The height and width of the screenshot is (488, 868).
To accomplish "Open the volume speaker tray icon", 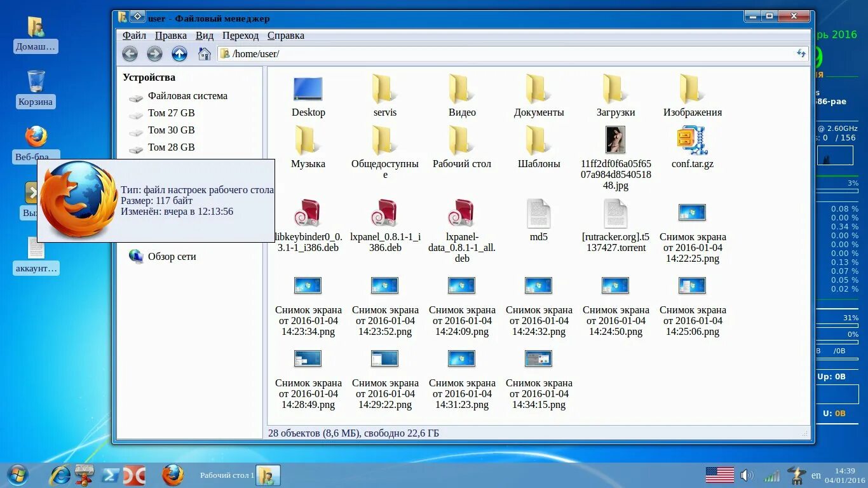I will pos(747,475).
